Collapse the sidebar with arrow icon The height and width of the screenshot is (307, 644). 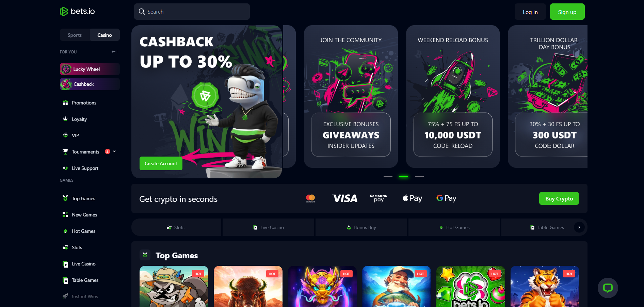[114, 52]
